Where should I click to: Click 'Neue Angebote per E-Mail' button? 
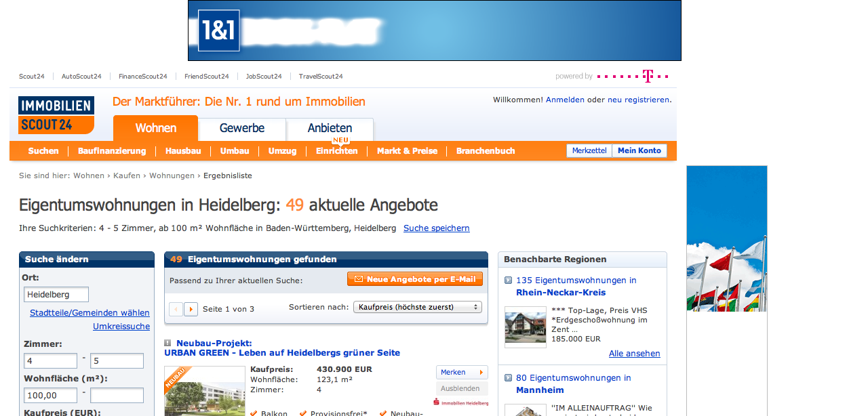coord(415,279)
